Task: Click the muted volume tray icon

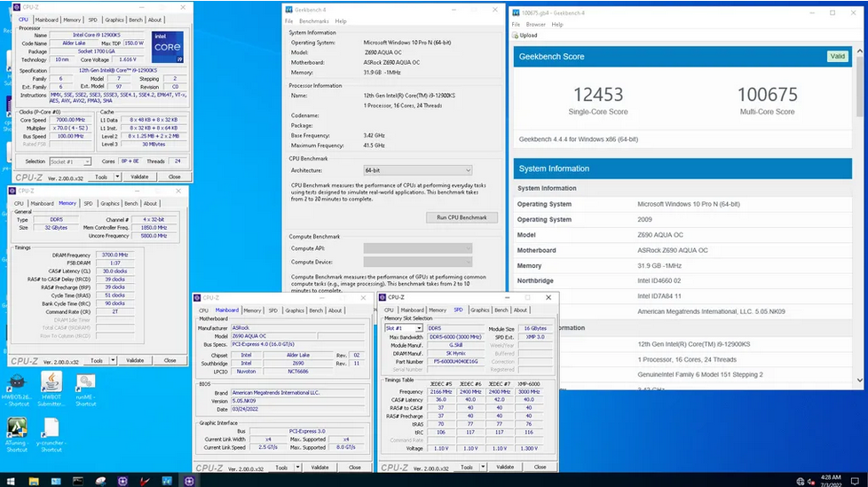Action: pos(811,482)
